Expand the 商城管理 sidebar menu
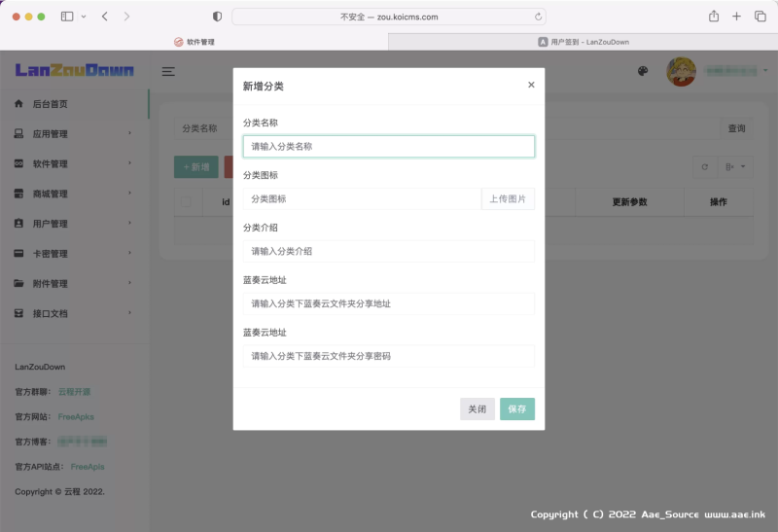This screenshot has height=532, width=778. [74, 194]
